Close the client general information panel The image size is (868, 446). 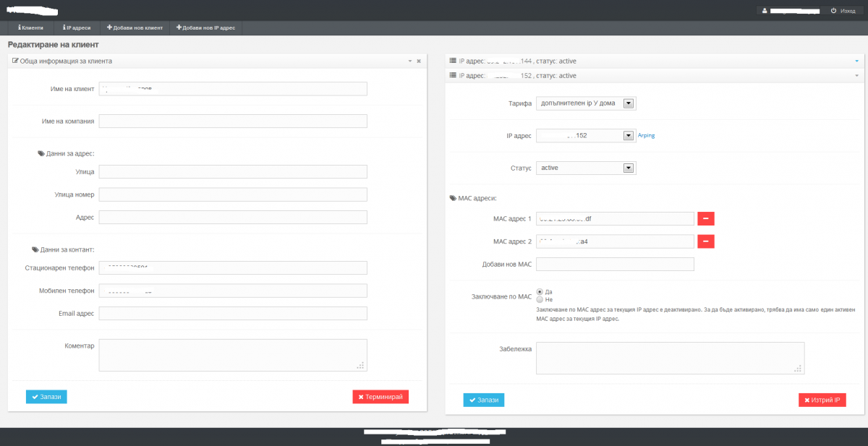pos(419,61)
